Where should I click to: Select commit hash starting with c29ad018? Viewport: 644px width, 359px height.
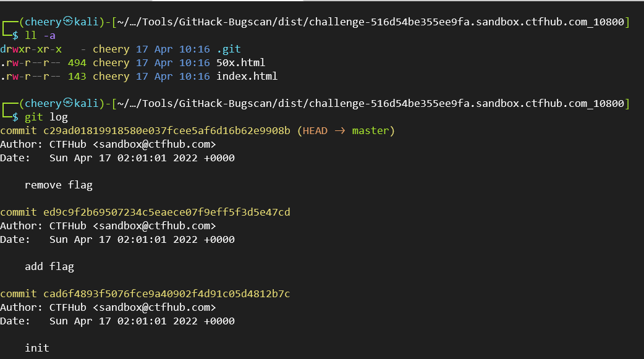pos(166,131)
